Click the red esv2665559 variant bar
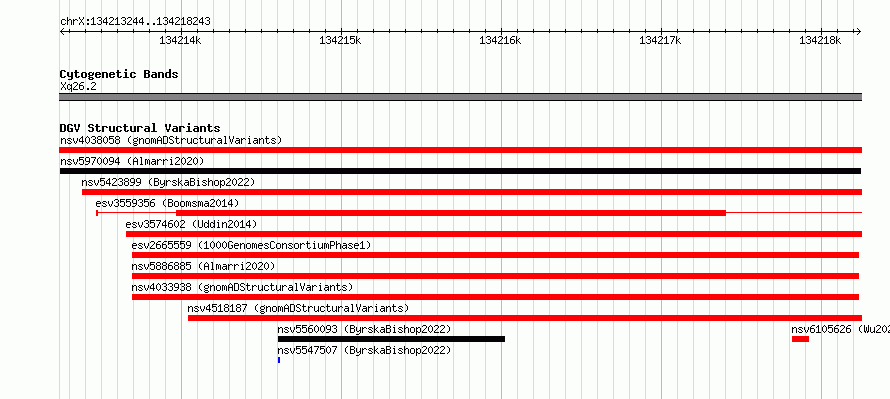 pos(496,255)
